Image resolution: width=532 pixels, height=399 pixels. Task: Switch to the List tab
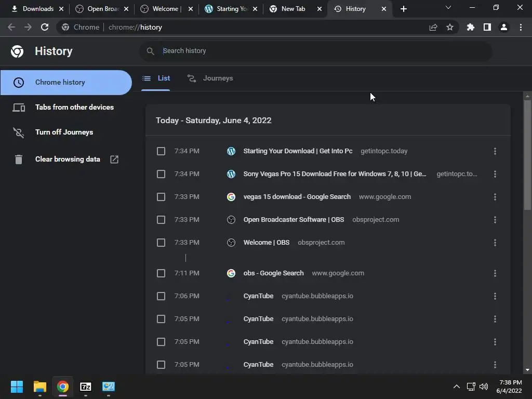coord(156,78)
